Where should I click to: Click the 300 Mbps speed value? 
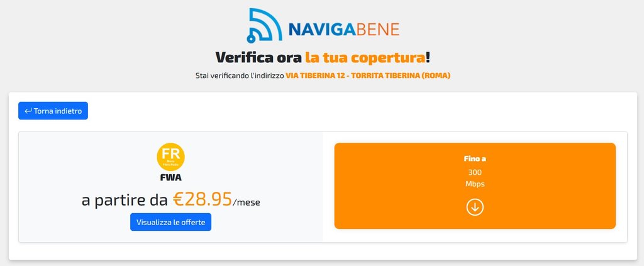click(x=475, y=178)
